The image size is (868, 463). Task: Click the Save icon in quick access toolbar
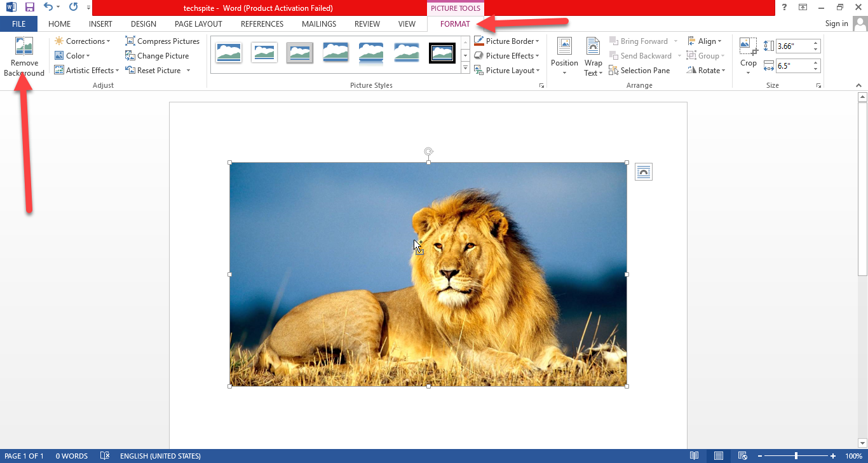point(30,8)
